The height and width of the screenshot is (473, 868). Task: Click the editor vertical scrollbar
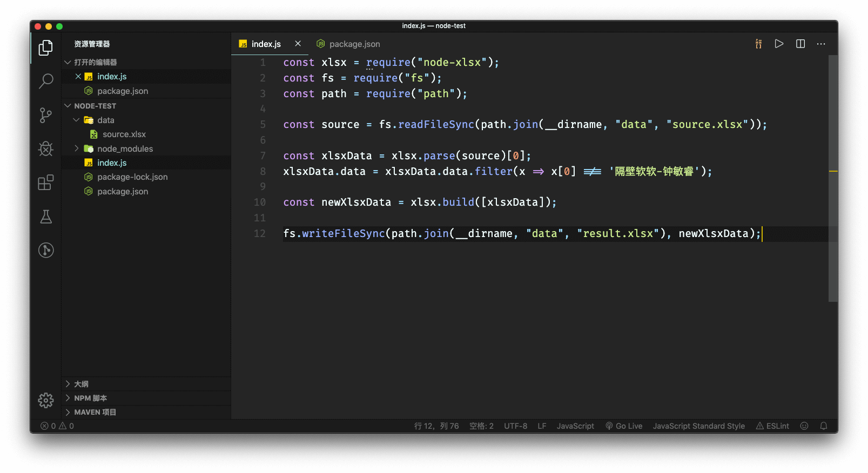[832, 178]
